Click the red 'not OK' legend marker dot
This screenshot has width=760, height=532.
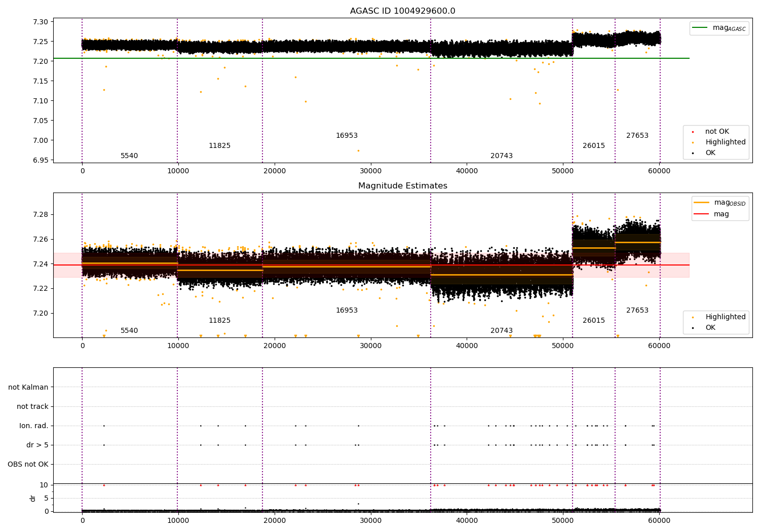click(694, 132)
